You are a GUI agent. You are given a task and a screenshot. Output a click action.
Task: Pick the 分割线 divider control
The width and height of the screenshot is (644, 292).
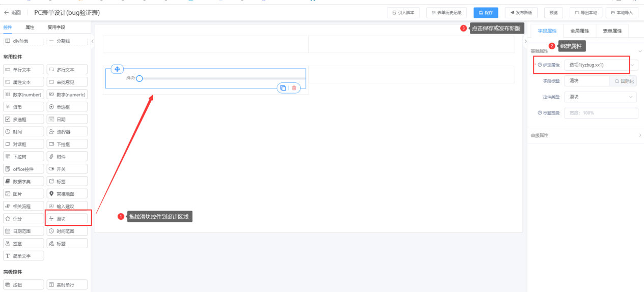click(67, 41)
